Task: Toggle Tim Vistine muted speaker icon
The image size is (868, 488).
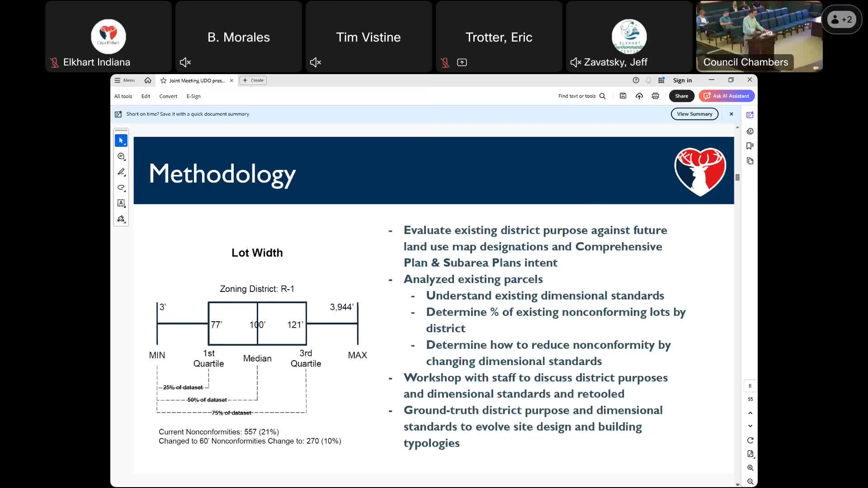Action: [x=316, y=62]
